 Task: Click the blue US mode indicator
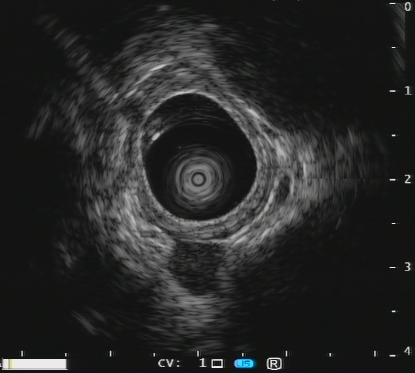click(x=244, y=363)
